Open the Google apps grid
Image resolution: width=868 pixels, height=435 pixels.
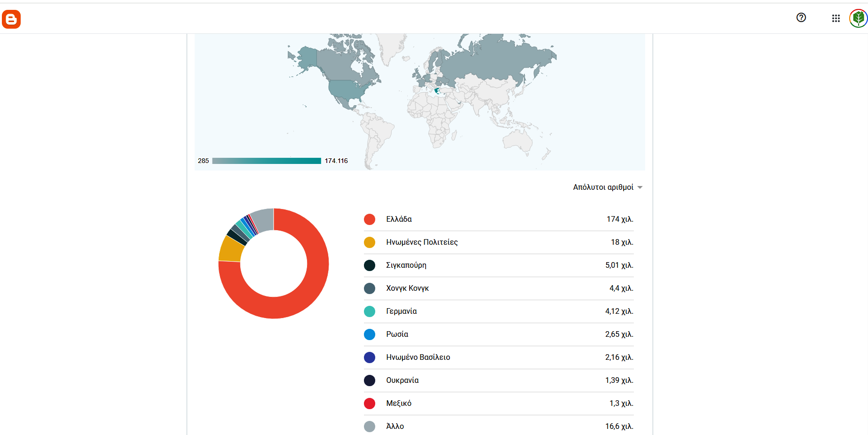click(x=836, y=18)
